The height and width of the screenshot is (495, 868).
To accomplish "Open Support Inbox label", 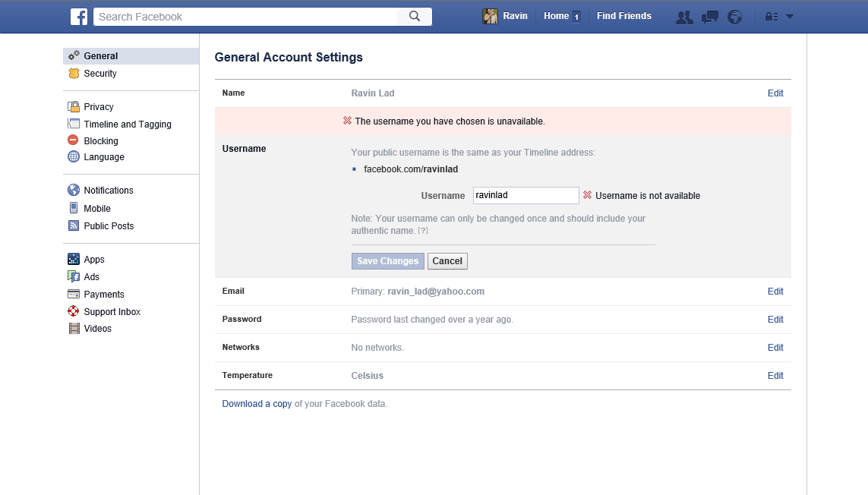I will click(112, 312).
